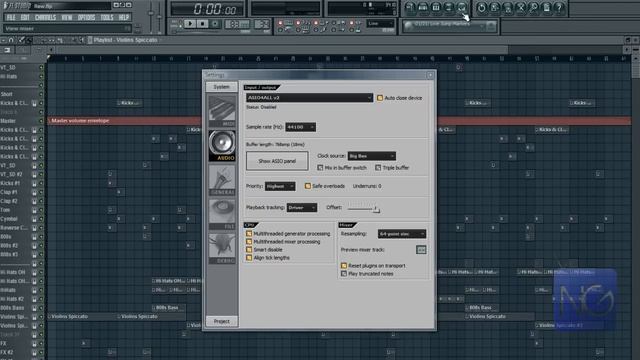Enable Play truncated notes

344,274
